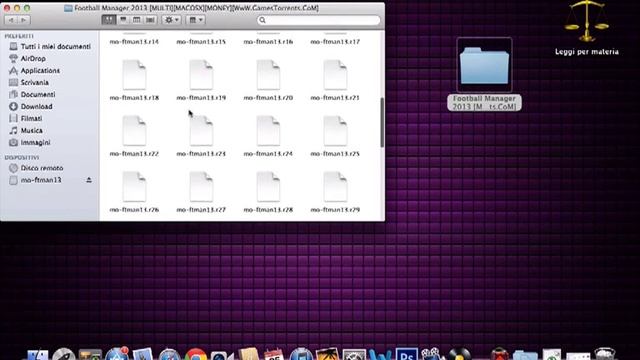Select file icon mo-ftman13.r23
Screen dimensions: 640x360
coord(201,131)
